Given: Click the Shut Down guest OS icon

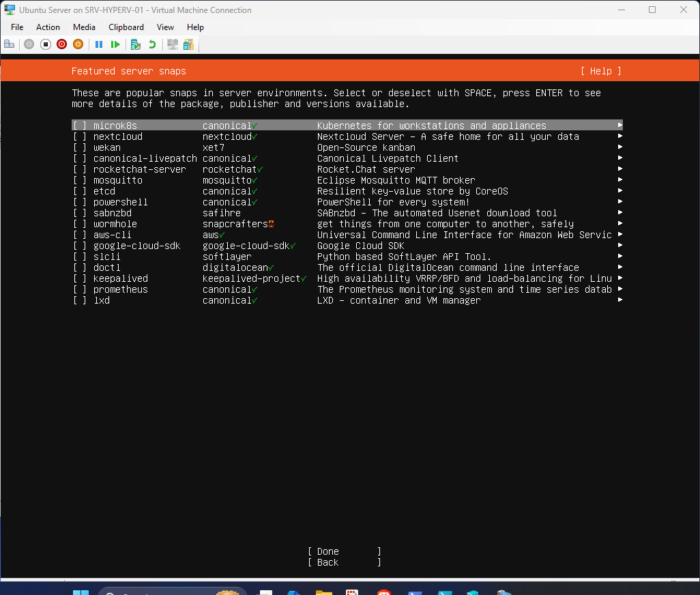Looking at the screenshot, I should (x=61, y=44).
